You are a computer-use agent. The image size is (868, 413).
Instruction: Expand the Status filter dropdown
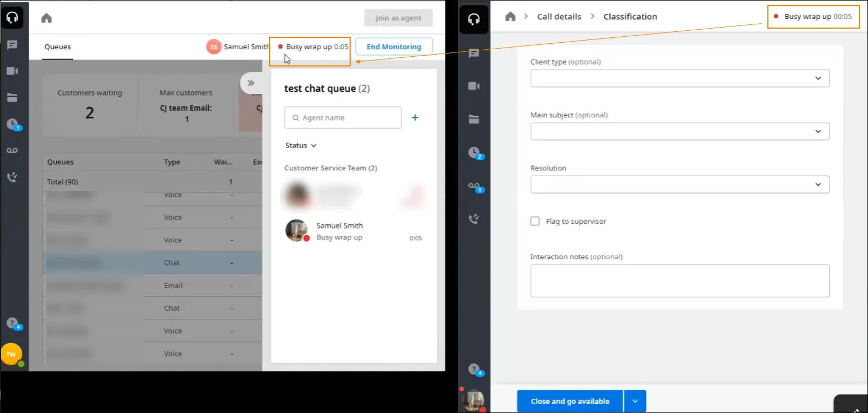tap(301, 145)
